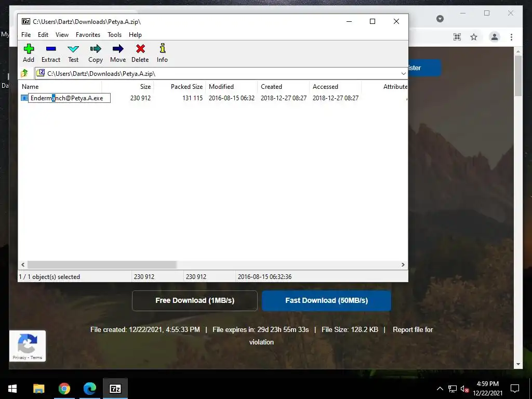Click horizontal scrollbar left arrow

pos(23,264)
